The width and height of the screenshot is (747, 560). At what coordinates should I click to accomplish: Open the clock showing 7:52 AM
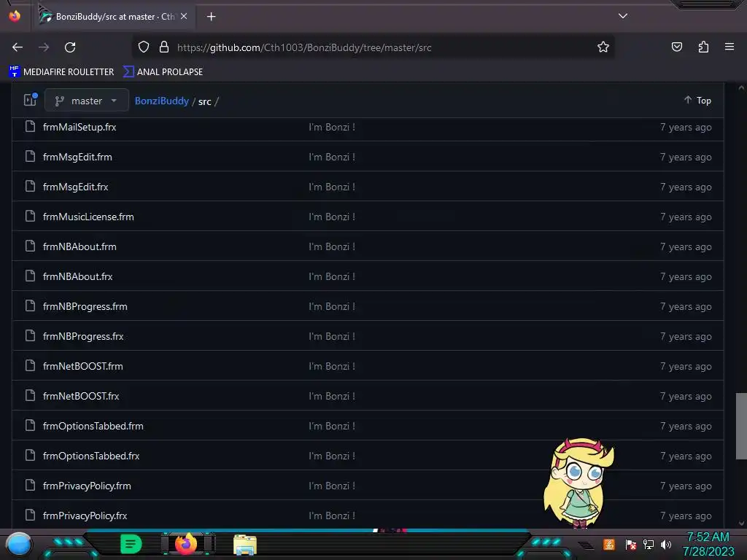tap(708, 544)
